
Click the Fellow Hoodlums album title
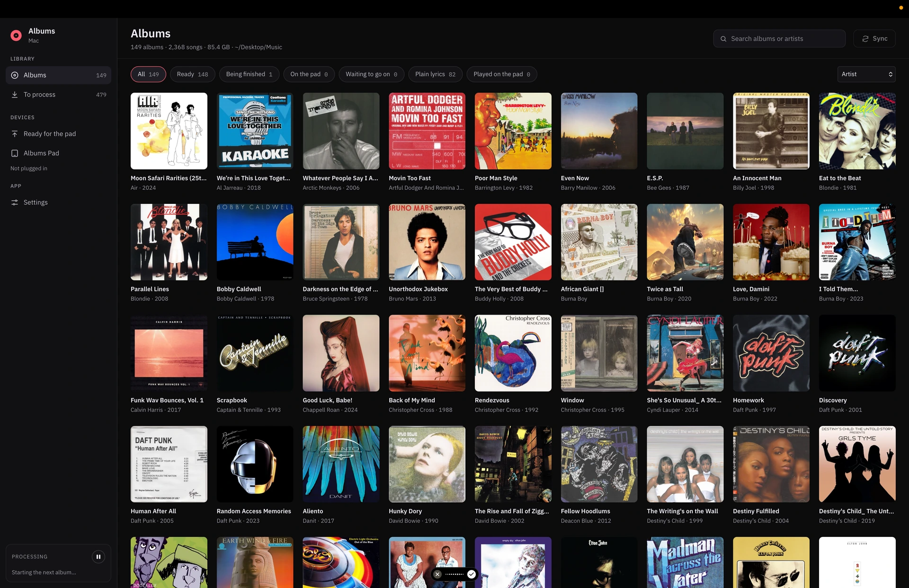585,511
